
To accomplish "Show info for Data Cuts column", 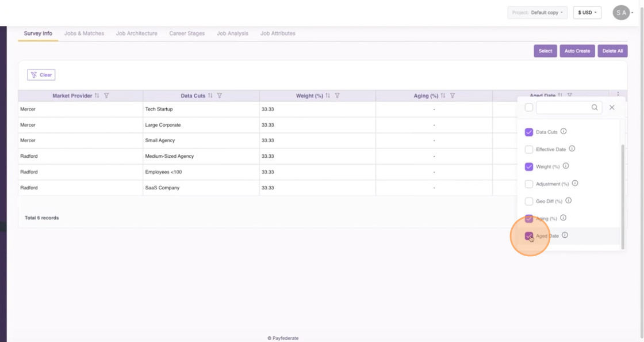I will coord(563,131).
